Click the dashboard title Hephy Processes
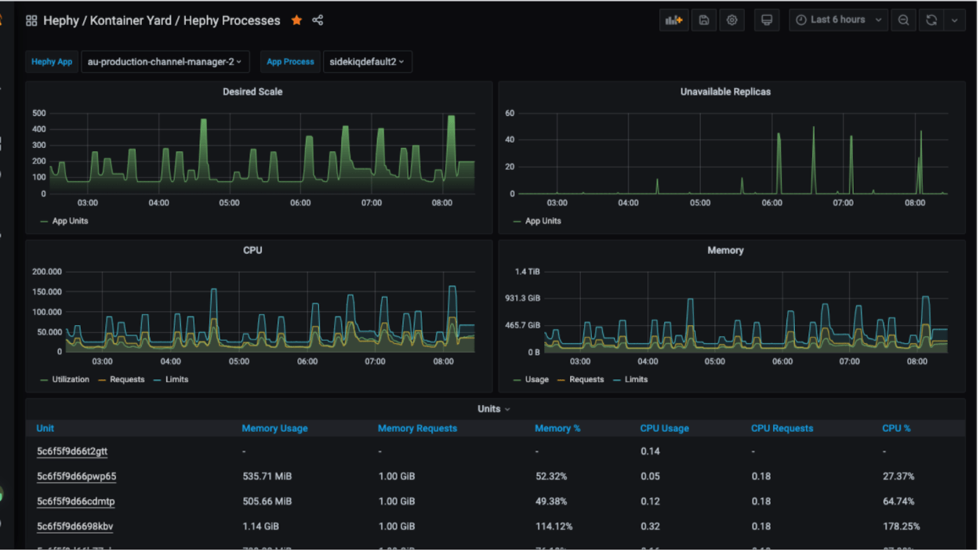Screen dimensions: 980x550 (232, 21)
